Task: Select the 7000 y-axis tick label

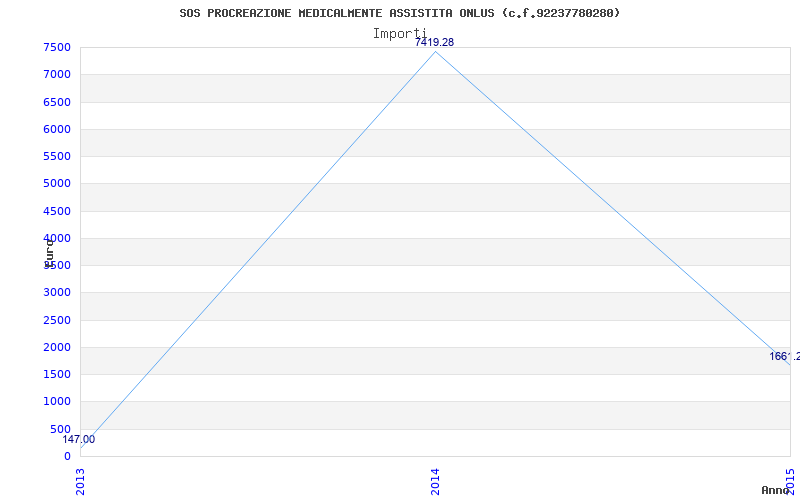Action: [x=57, y=75]
